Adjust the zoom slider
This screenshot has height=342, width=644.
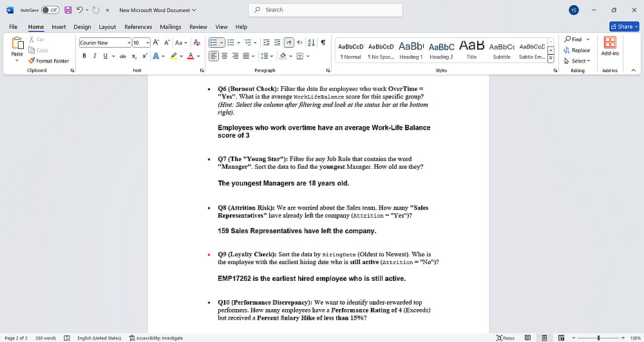point(598,338)
